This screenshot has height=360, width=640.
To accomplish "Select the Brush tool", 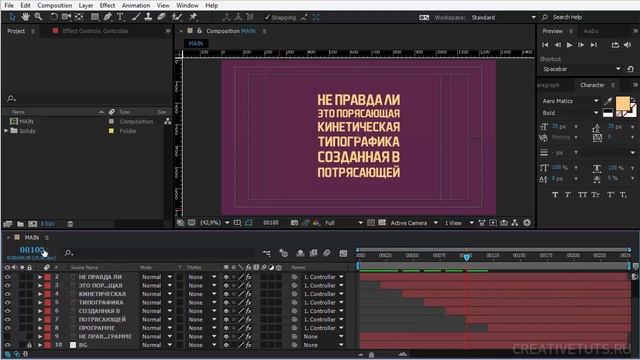I will tap(136, 17).
